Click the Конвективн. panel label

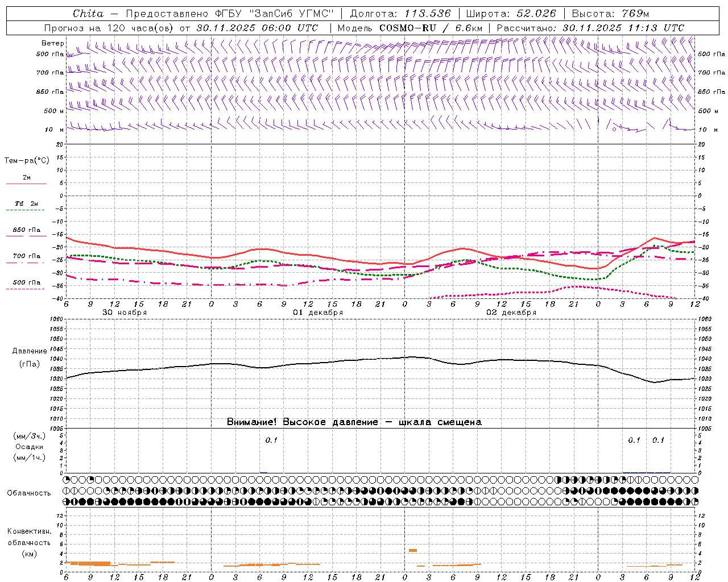(29, 531)
